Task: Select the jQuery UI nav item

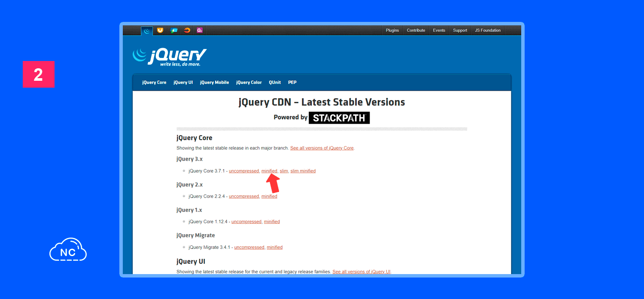Action: (183, 82)
